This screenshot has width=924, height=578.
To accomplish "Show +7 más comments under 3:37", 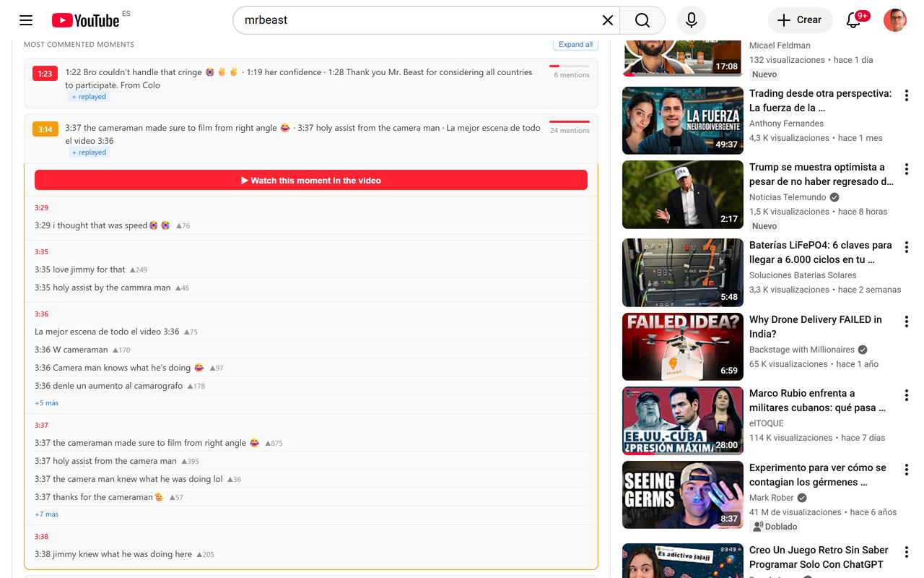I will pos(47,514).
